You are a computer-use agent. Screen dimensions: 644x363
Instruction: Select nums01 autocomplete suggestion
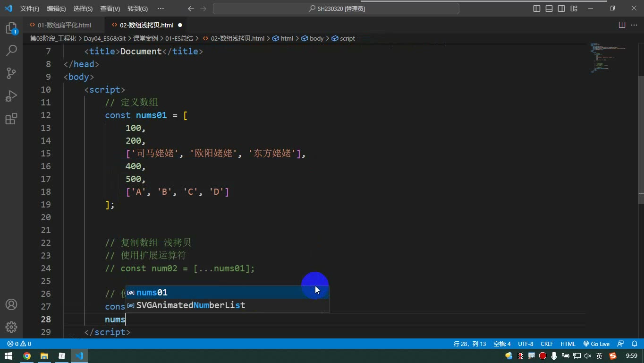[227, 293]
